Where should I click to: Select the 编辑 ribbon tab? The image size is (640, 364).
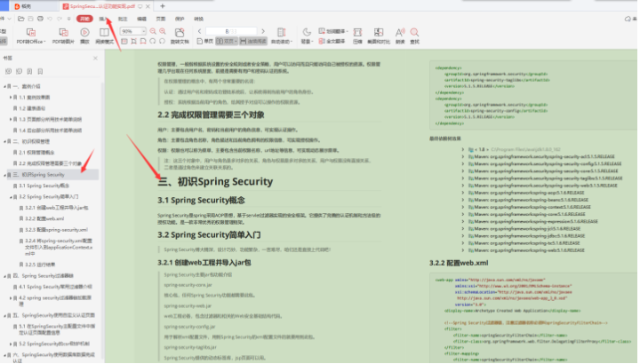click(x=141, y=19)
